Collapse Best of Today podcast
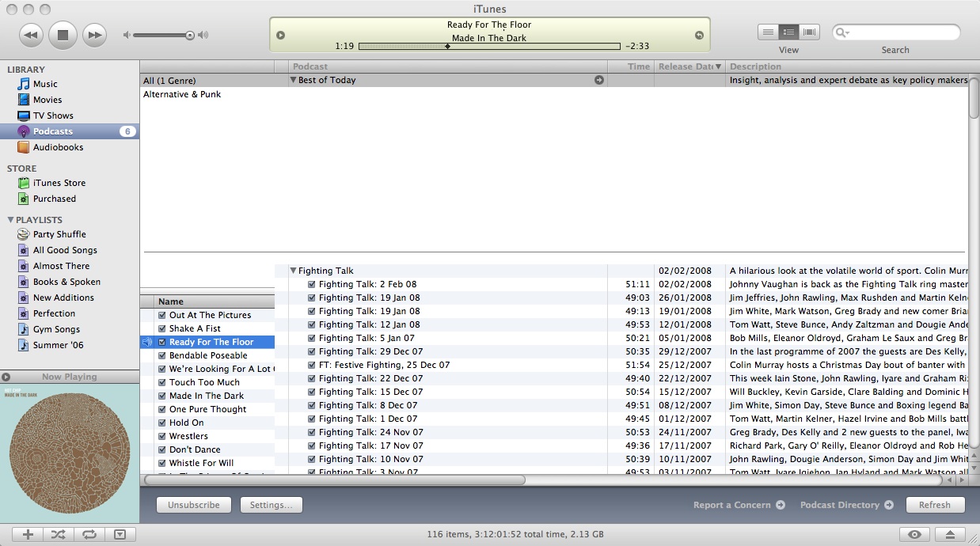Screen dimensions: 980x546 point(293,80)
